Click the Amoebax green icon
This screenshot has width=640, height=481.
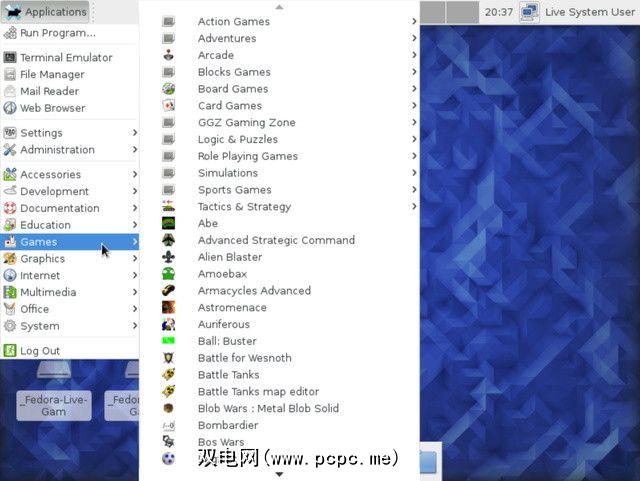pos(169,274)
